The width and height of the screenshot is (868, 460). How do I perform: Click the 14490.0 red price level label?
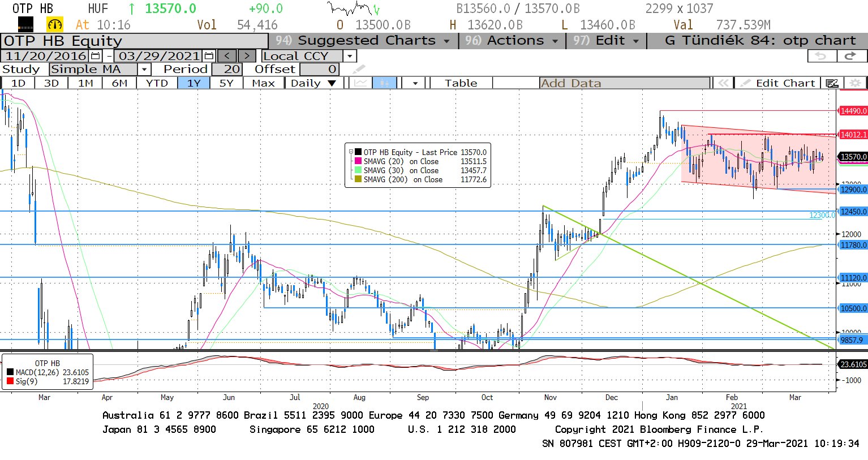coord(853,111)
